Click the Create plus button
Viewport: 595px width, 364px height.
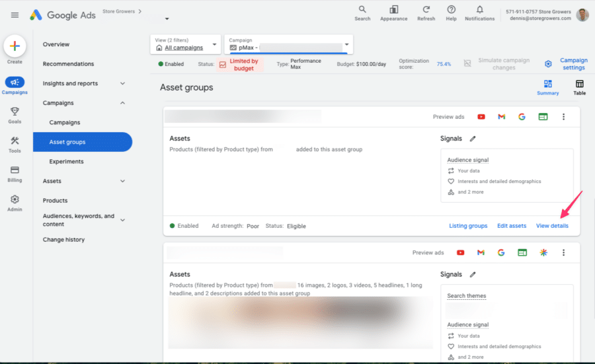point(15,46)
